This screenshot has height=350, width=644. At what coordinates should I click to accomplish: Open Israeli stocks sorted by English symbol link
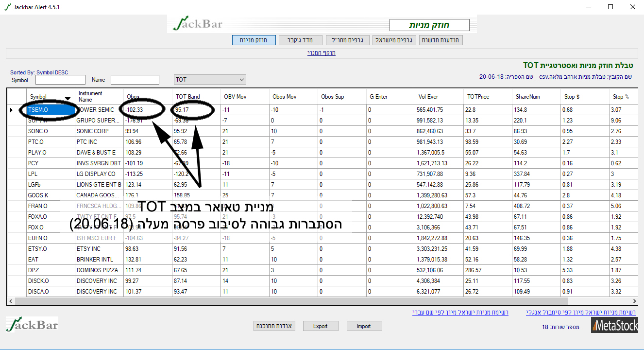(x=581, y=312)
